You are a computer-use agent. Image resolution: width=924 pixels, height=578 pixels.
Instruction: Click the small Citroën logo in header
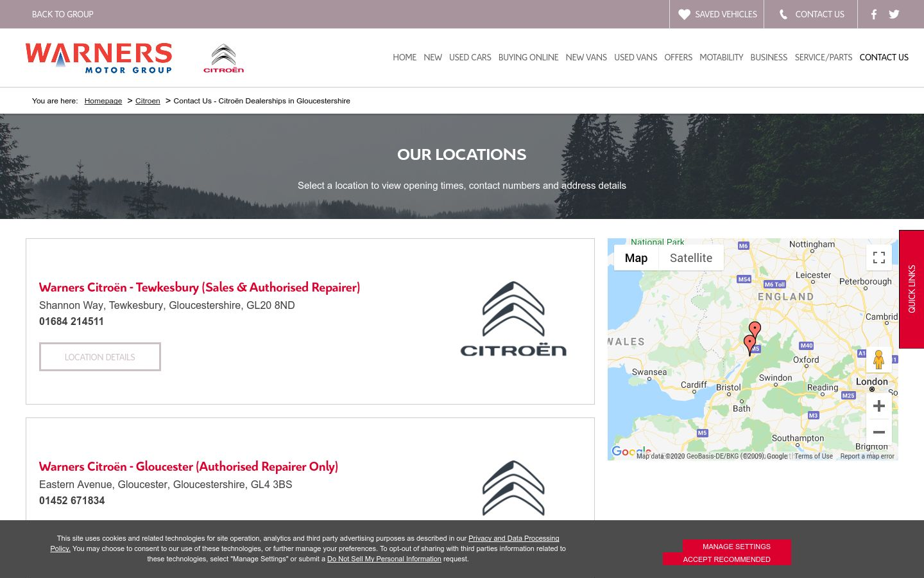point(223,58)
